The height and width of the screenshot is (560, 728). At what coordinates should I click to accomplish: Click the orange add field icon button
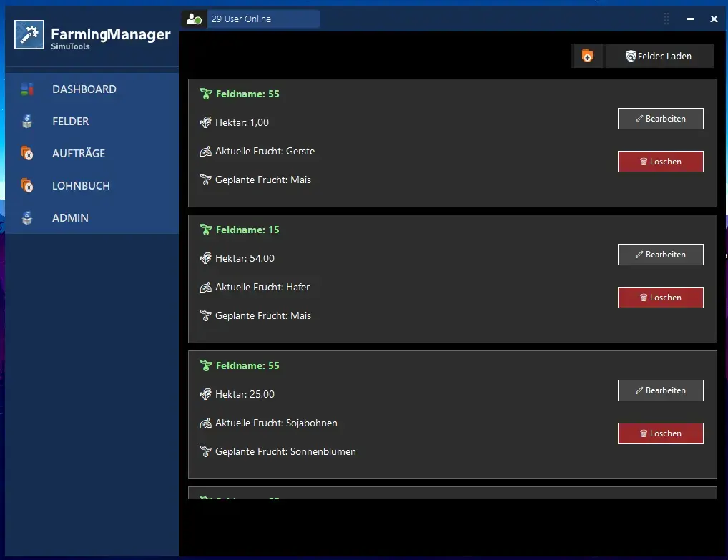[x=587, y=56]
